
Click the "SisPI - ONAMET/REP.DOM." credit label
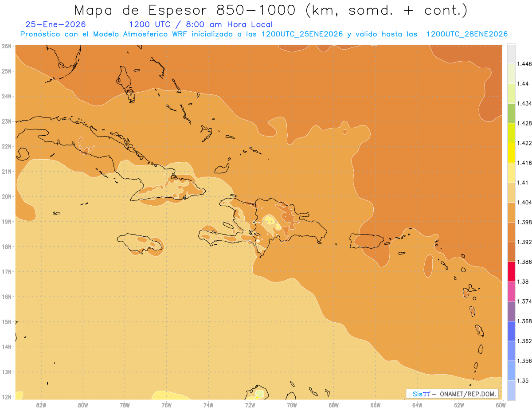pos(452,394)
